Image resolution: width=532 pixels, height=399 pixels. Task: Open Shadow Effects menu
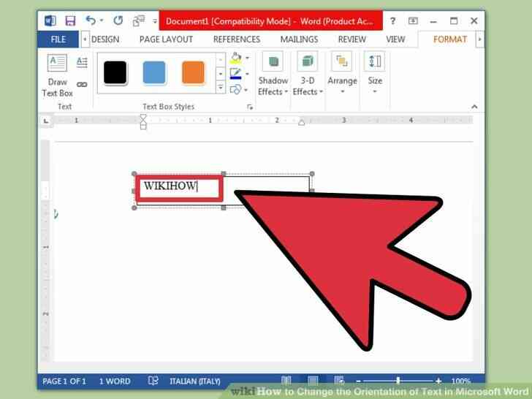coord(273,74)
